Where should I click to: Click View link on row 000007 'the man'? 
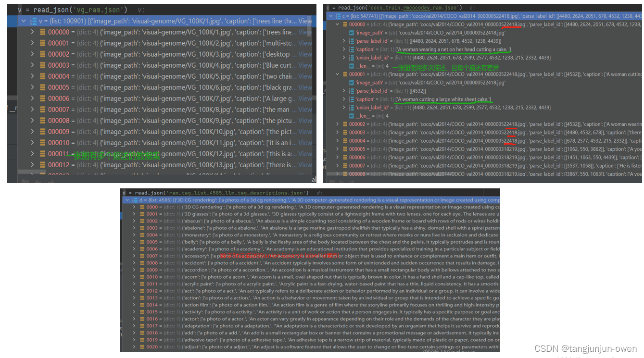point(305,110)
